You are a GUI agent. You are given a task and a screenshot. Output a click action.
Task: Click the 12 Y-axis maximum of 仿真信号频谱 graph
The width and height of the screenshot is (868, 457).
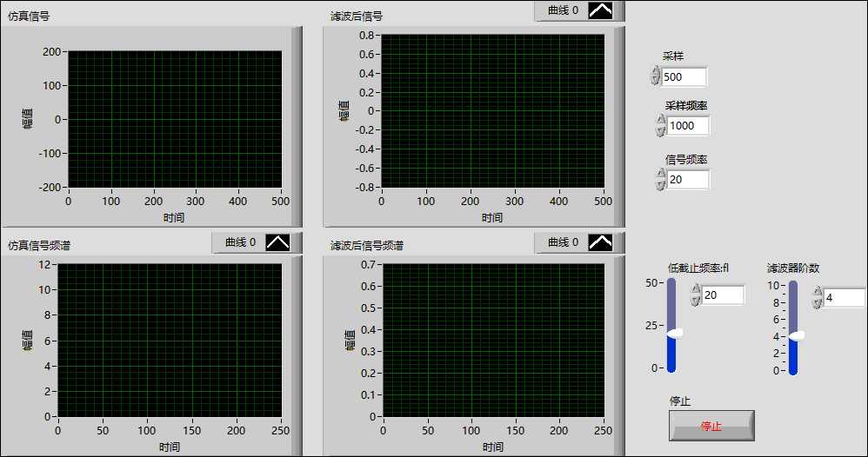pos(44,264)
